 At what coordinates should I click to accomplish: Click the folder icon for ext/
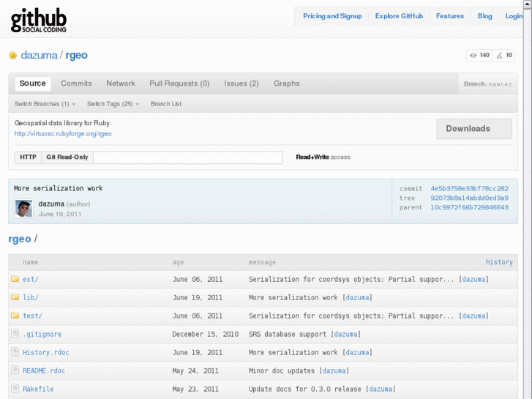pyautogui.click(x=15, y=279)
